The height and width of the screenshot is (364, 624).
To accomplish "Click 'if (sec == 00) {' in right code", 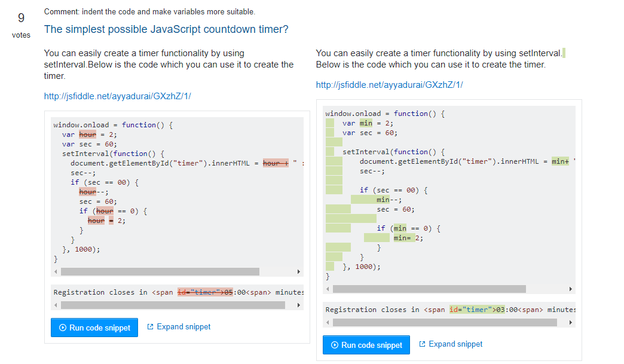I will click(x=393, y=190).
